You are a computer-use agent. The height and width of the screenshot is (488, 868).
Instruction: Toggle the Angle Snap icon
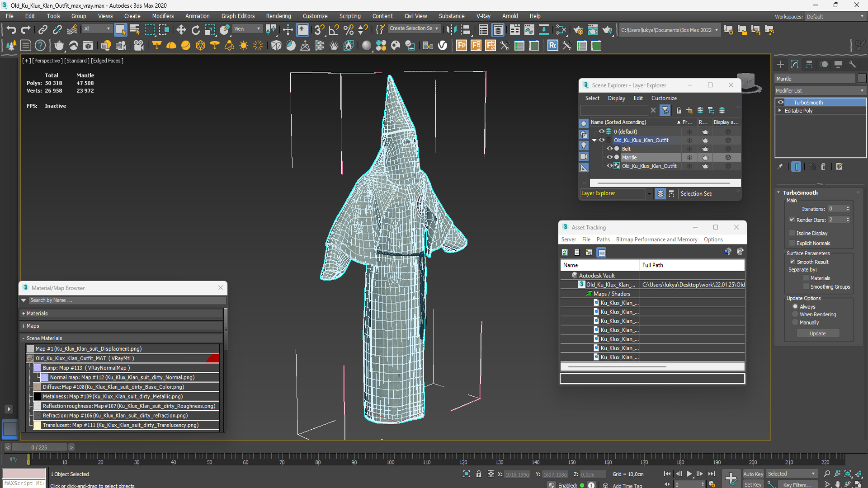(334, 30)
